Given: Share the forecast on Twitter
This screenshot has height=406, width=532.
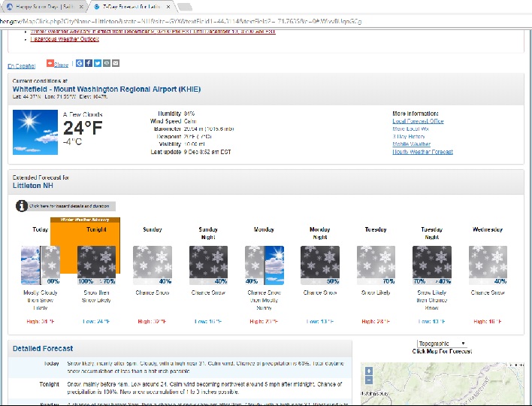Looking at the screenshot, I should point(98,63).
